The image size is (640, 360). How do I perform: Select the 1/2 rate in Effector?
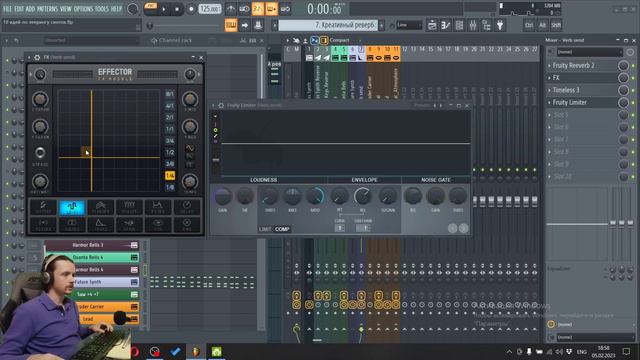tap(170, 152)
